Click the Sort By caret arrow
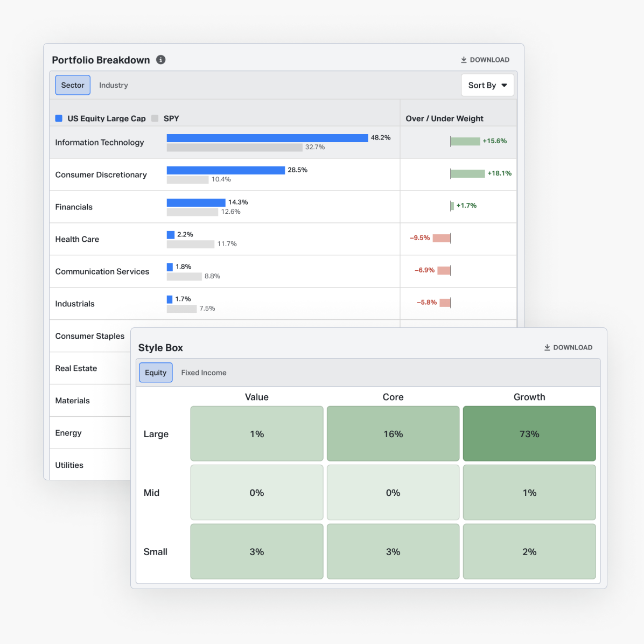Screen dimensions: 644x644 point(504,85)
